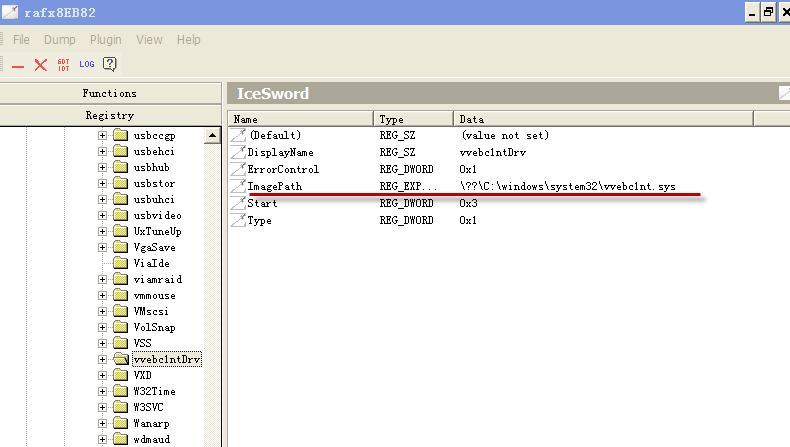
Task: Select the vvebclntDrv tree item
Action: 167,359
